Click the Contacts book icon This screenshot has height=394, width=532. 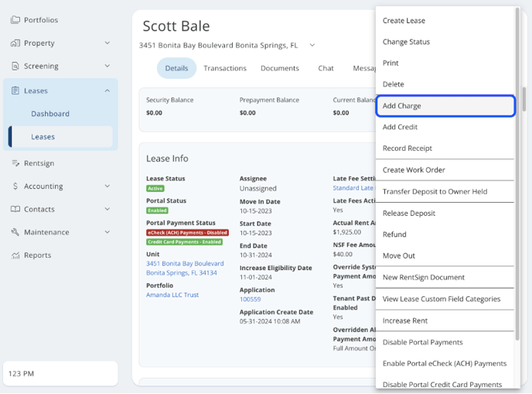tap(15, 209)
